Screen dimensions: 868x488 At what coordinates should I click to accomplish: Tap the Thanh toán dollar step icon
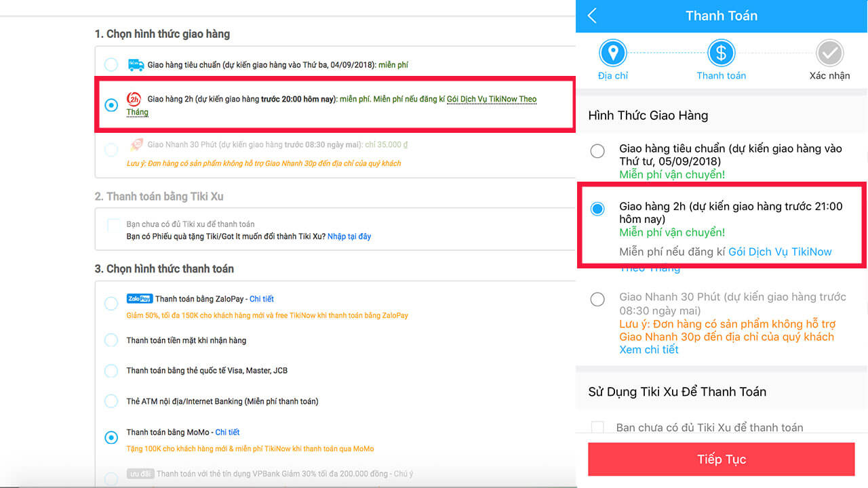tap(722, 52)
